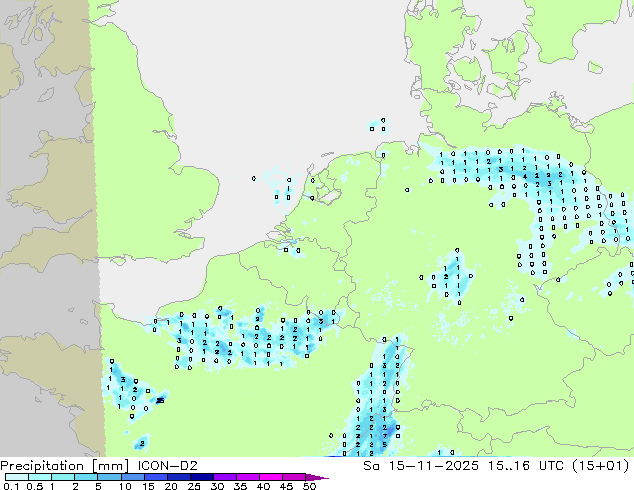Select the 50 mm magenta legend swatch

click(310, 478)
